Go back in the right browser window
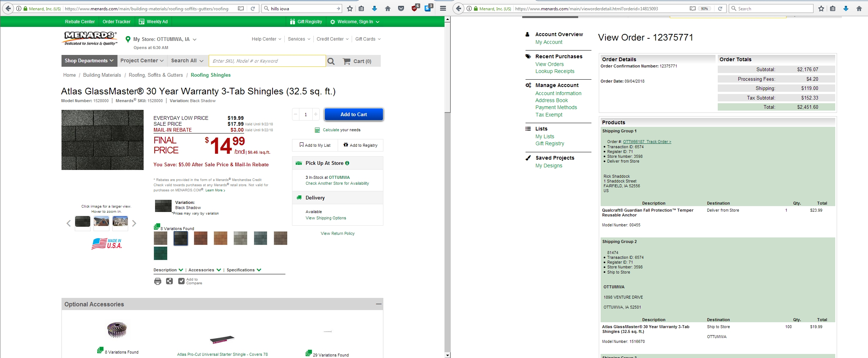 [458, 8]
